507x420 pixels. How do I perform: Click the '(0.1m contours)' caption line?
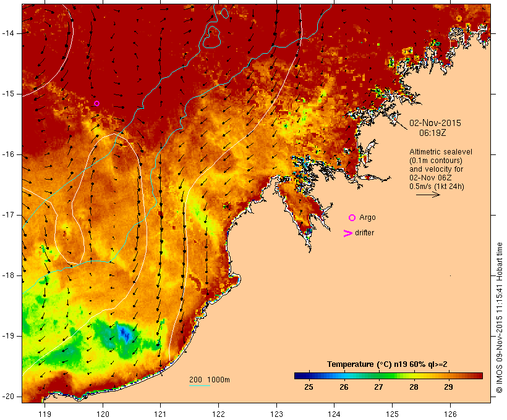[x=436, y=161]
